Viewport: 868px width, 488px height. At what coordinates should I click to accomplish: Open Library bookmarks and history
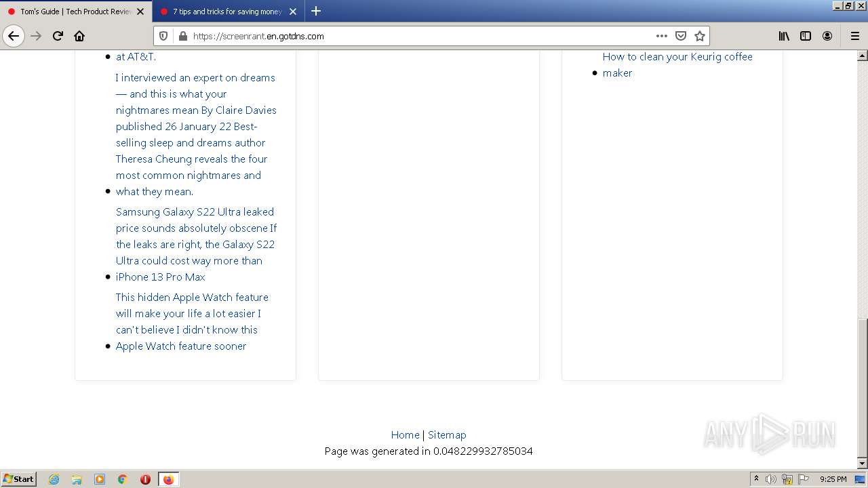coord(784,36)
